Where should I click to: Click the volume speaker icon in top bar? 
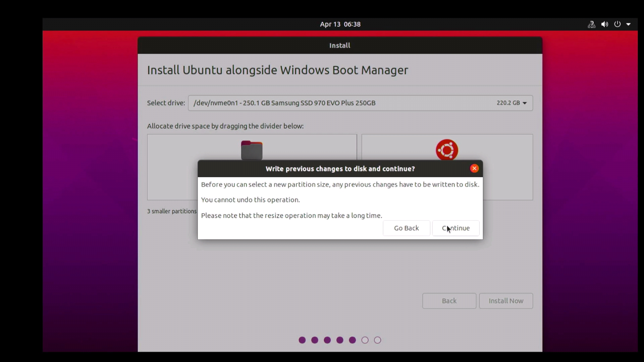coord(604,24)
